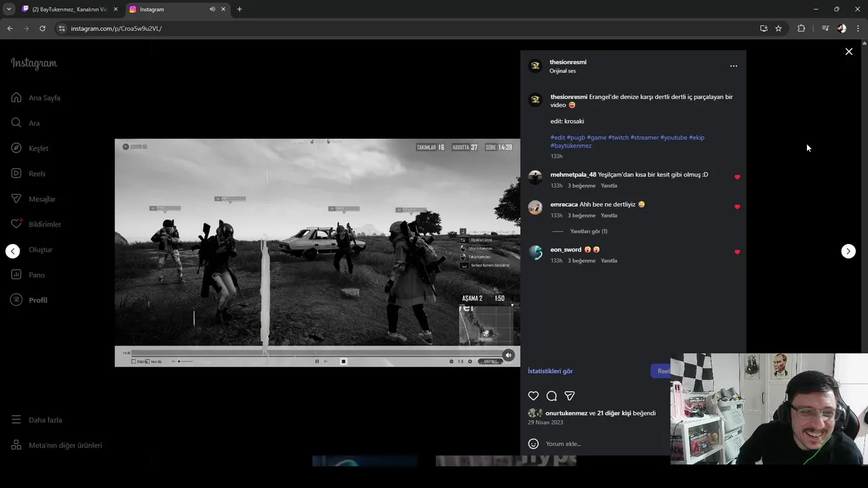Go back in browser history

coord(10,28)
